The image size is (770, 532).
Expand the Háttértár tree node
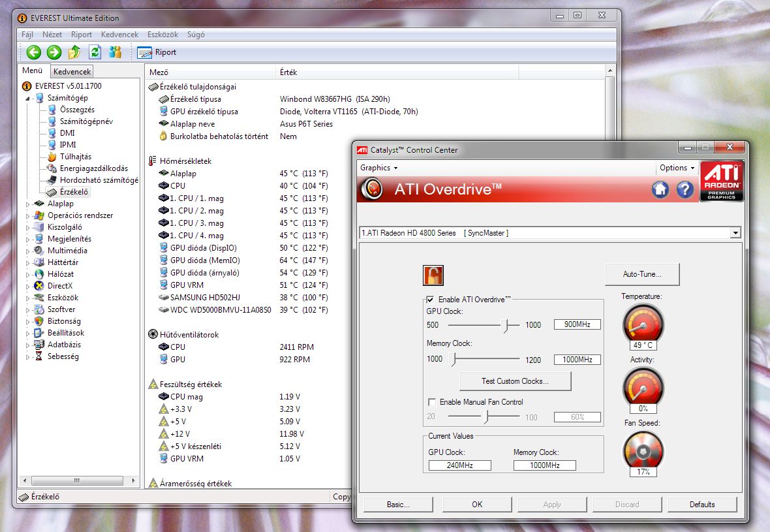pos(27,263)
